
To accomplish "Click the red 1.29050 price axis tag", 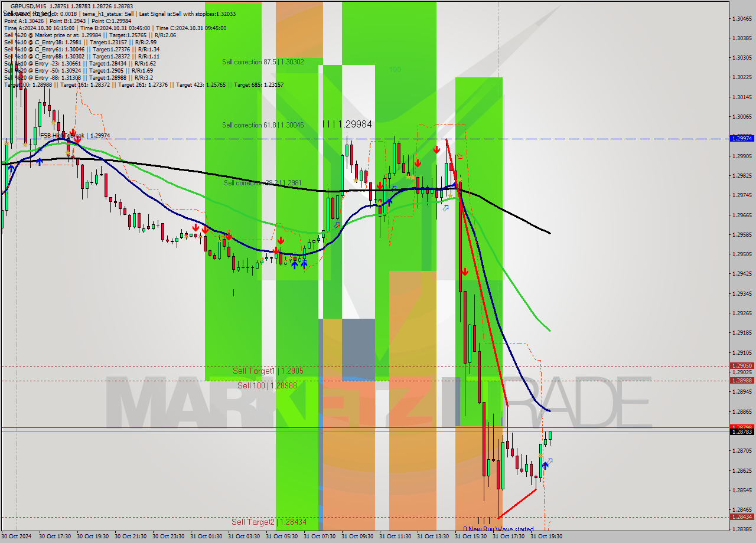I will pyautogui.click(x=742, y=366).
